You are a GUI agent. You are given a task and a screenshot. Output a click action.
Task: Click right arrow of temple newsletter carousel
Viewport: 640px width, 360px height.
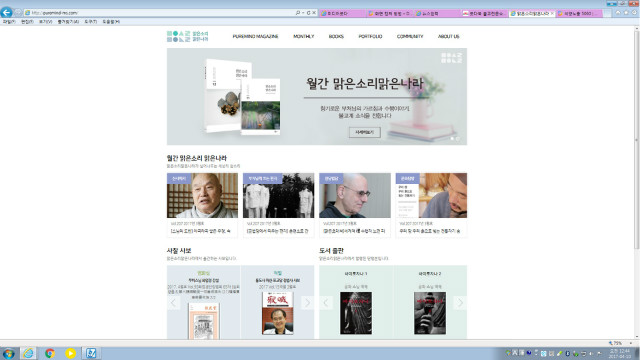307,302
